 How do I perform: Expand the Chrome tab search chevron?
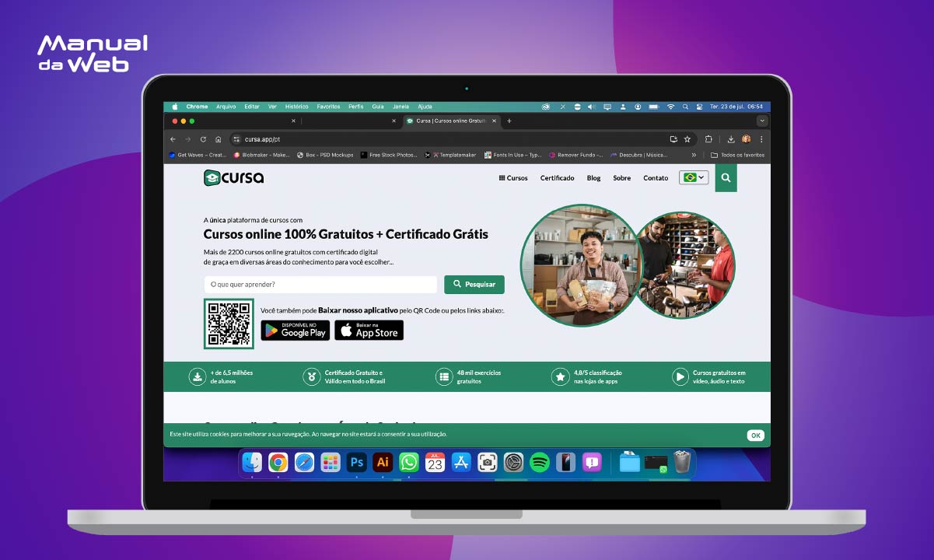coord(762,121)
